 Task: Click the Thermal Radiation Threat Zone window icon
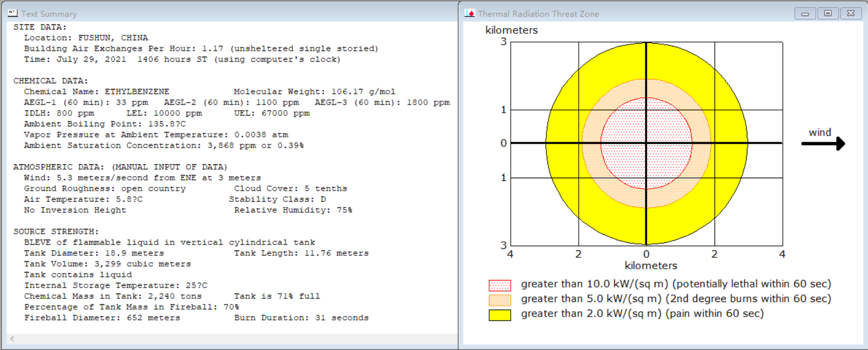click(470, 13)
